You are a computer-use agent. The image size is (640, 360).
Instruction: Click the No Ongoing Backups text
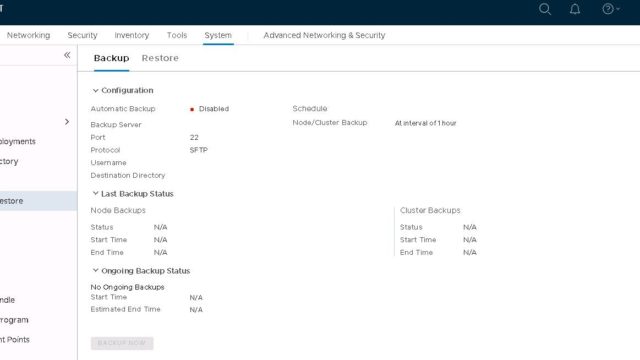click(x=127, y=287)
